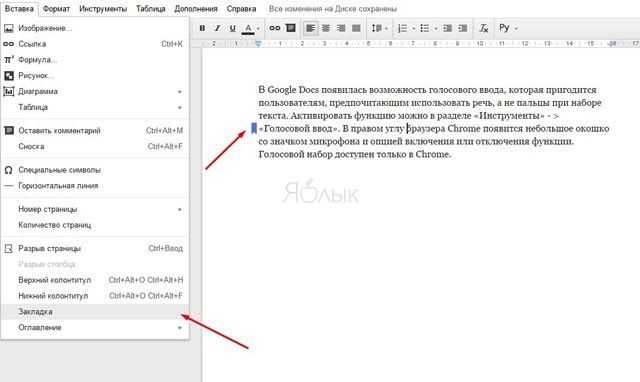This screenshot has width=640, height=382.
Task: Expand the Диаграмма submenu
Action: pyautogui.click(x=95, y=91)
